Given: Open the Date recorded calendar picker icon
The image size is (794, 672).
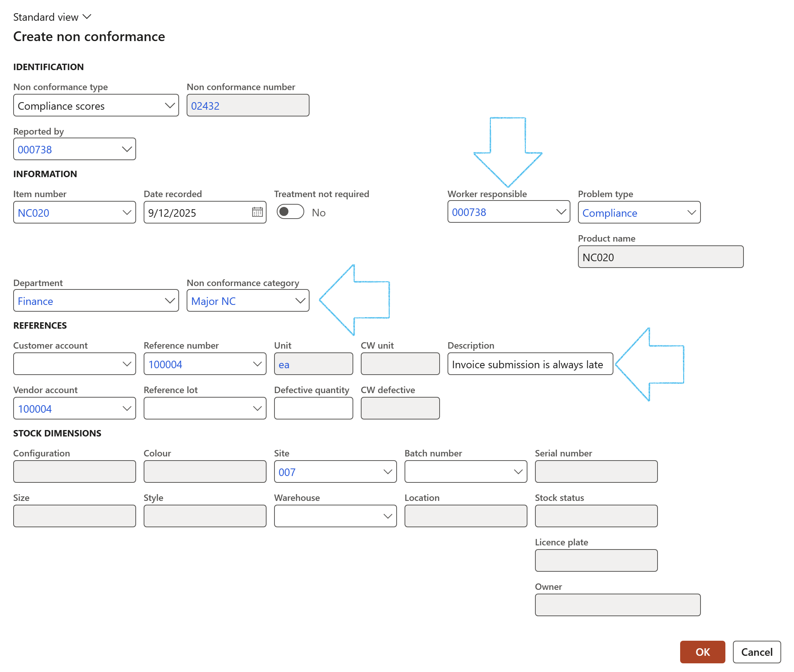Looking at the screenshot, I should pyautogui.click(x=257, y=212).
